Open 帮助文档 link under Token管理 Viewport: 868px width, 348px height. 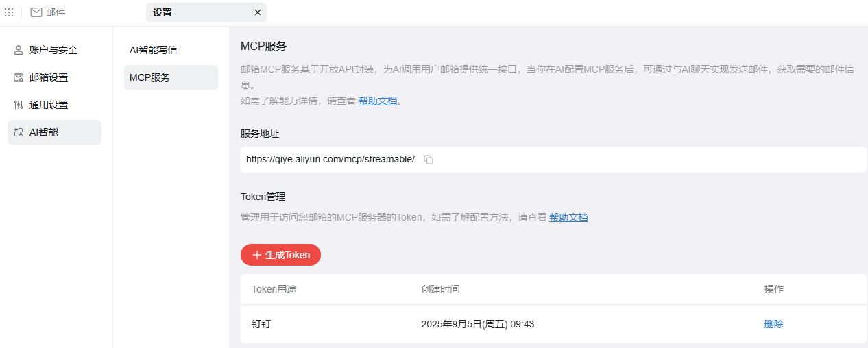(568, 217)
